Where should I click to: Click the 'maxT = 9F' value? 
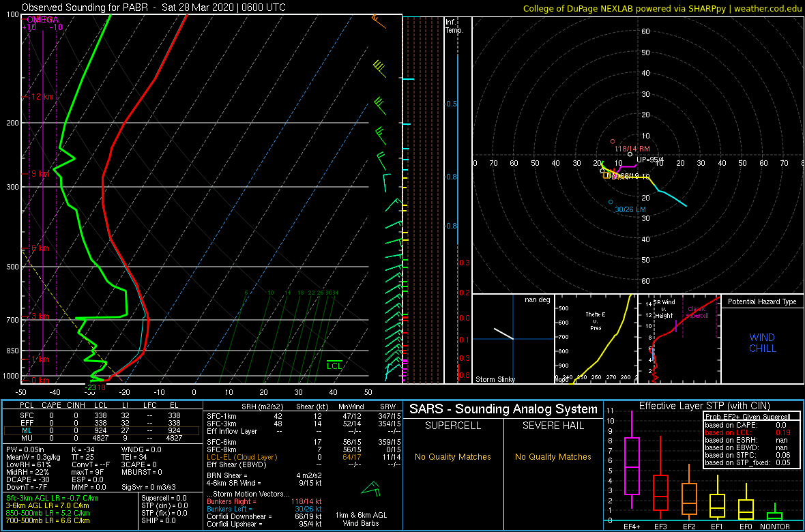click(x=88, y=471)
